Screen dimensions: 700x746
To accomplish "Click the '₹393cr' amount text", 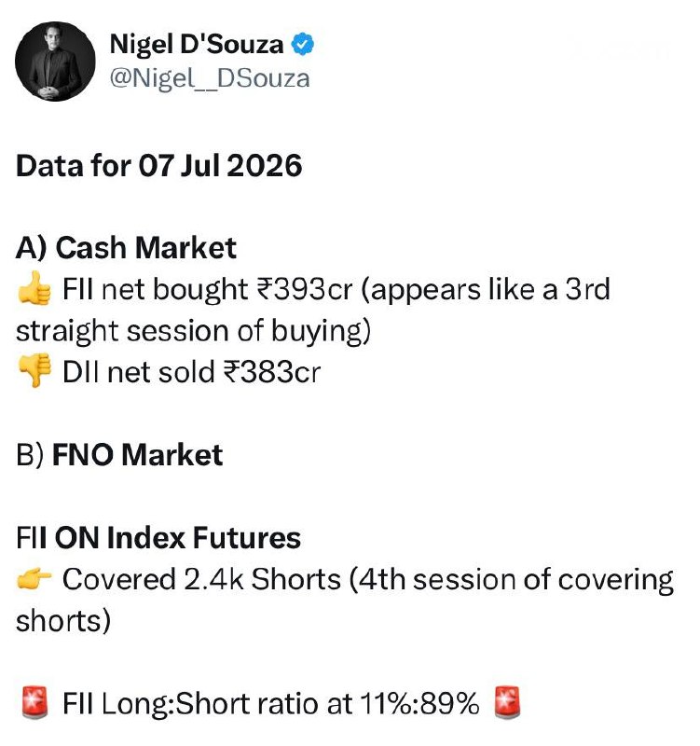I will [305, 289].
